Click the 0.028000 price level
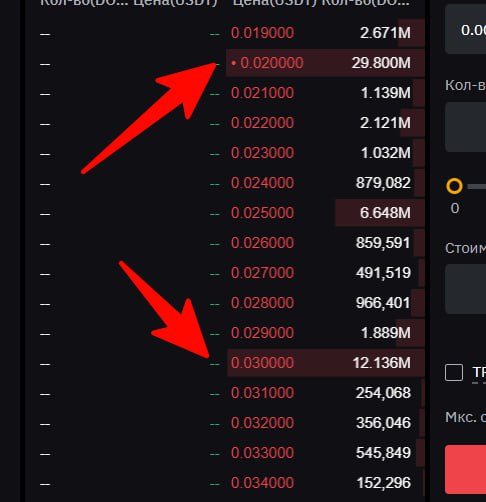 point(262,303)
